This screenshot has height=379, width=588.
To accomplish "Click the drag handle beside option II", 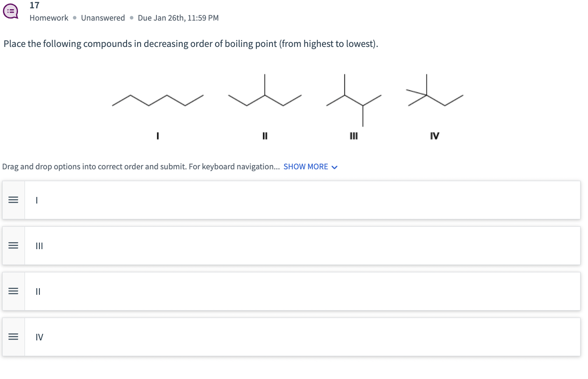I will click(13, 291).
